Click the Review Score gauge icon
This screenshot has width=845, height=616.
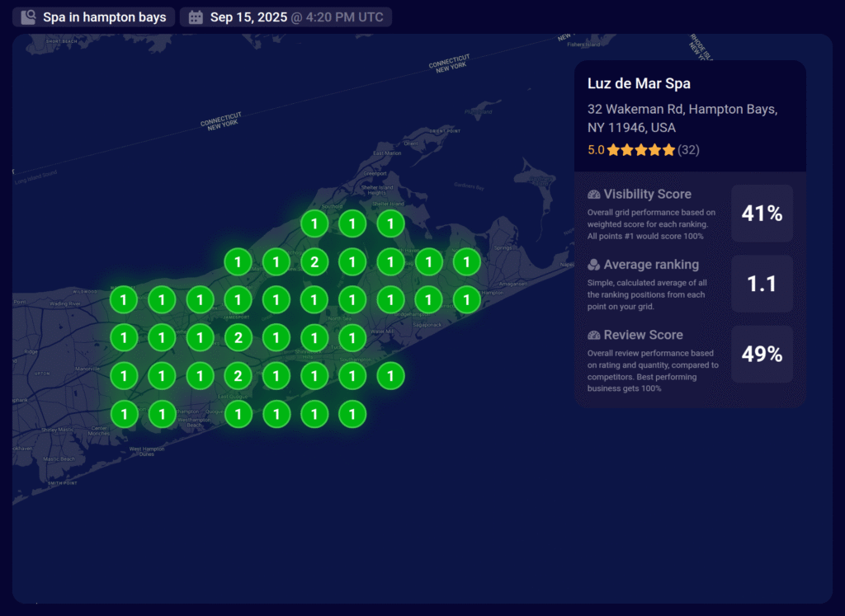click(594, 335)
